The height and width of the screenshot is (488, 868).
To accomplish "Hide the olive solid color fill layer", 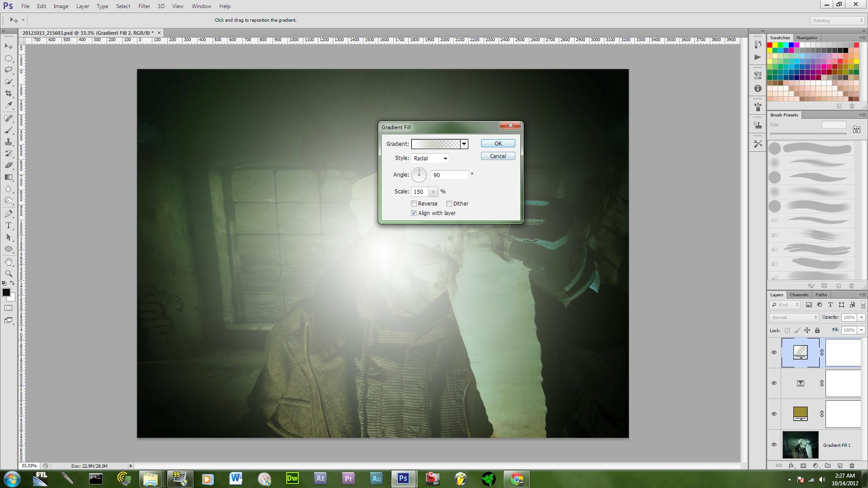I will point(774,414).
